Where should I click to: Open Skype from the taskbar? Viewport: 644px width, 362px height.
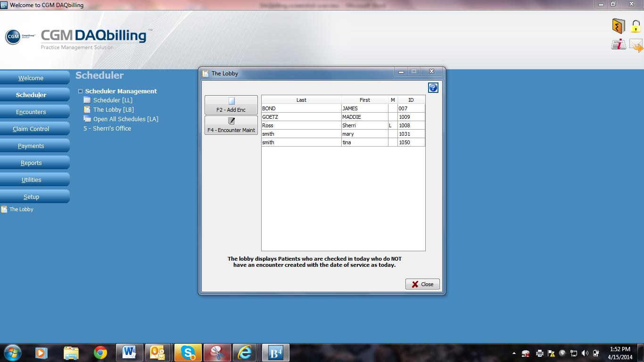click(x=187, y=352)
